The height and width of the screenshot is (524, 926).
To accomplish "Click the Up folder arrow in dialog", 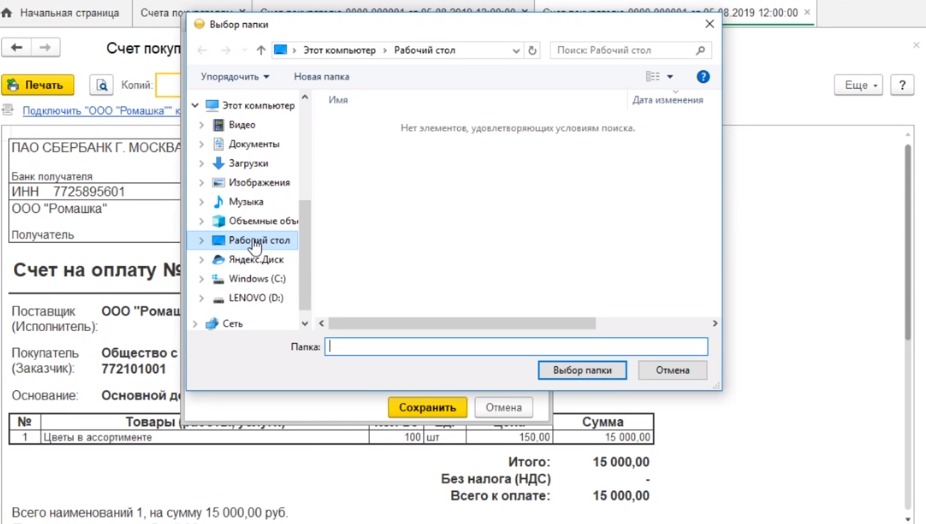I will point(261,51).
